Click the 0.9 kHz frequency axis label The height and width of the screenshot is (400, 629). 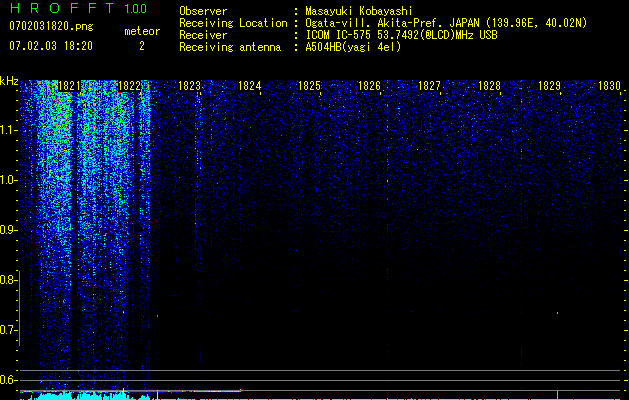pos(8,229)
